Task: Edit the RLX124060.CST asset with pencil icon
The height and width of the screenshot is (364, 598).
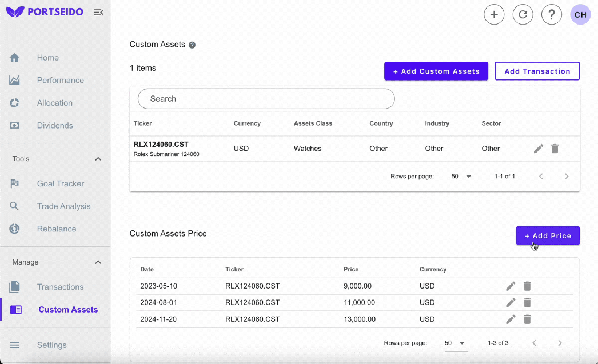Action: 538,148
